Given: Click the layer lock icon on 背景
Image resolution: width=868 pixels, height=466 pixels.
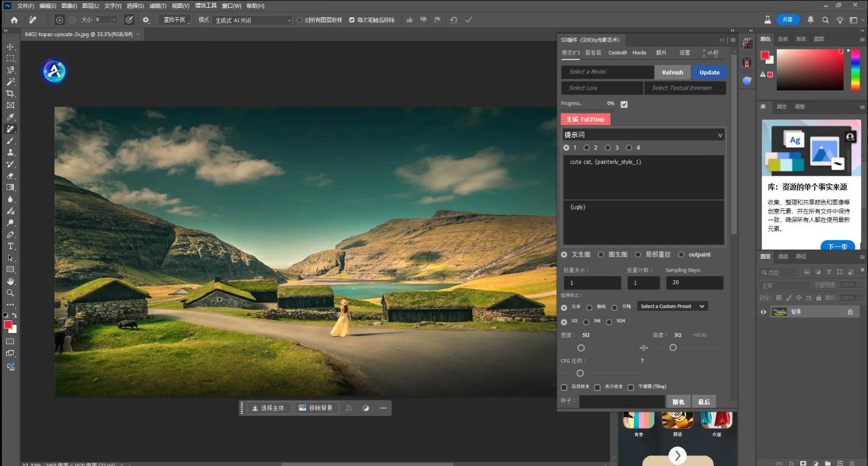Looking at the screenshot, I should pos(850,312).
